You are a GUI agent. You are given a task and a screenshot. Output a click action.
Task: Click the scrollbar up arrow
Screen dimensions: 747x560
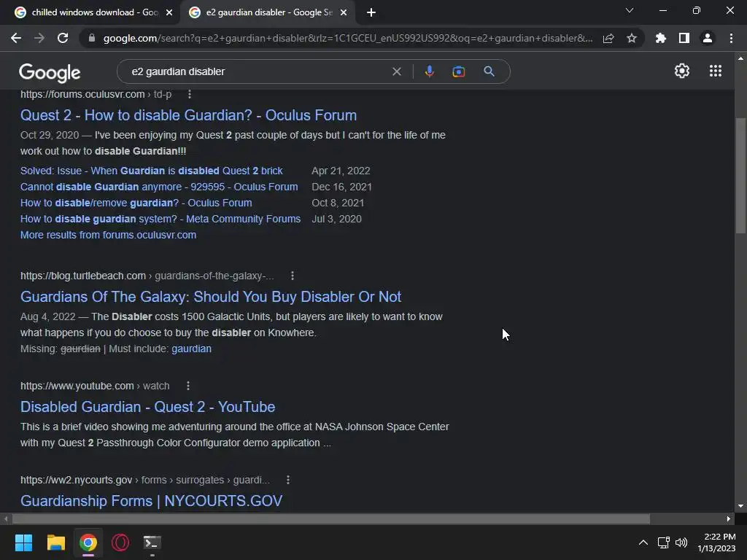[x=740, y=58]
